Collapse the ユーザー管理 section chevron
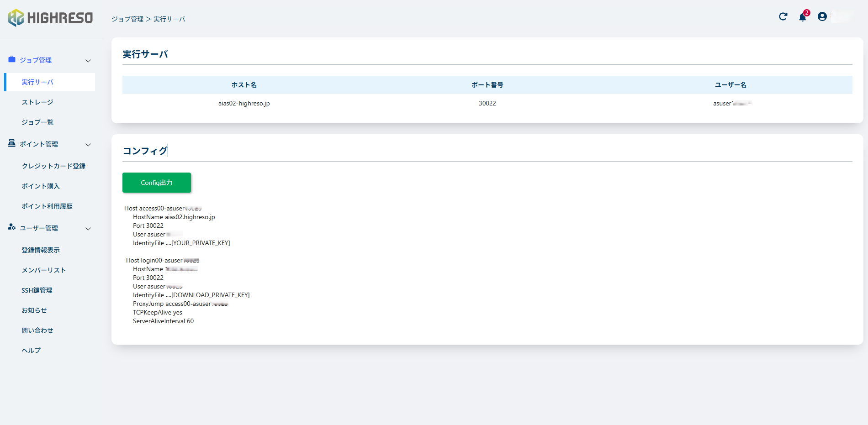Image resolution: width=868 pixels, height=425 pixels. click(x=88, y=229)
